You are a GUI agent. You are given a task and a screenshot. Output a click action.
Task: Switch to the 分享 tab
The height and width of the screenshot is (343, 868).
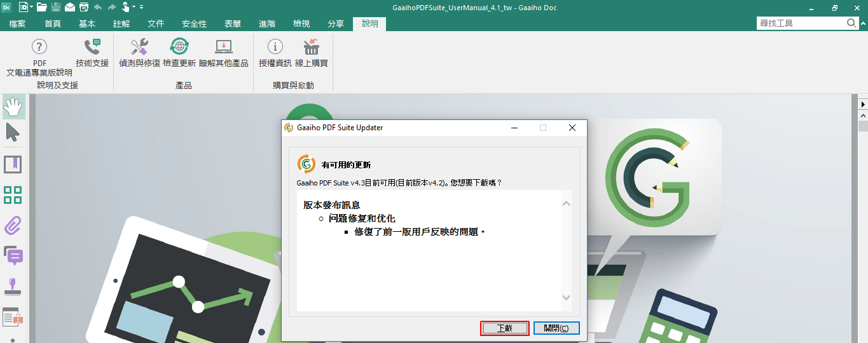pyautogui.click(x=336, y=24)
